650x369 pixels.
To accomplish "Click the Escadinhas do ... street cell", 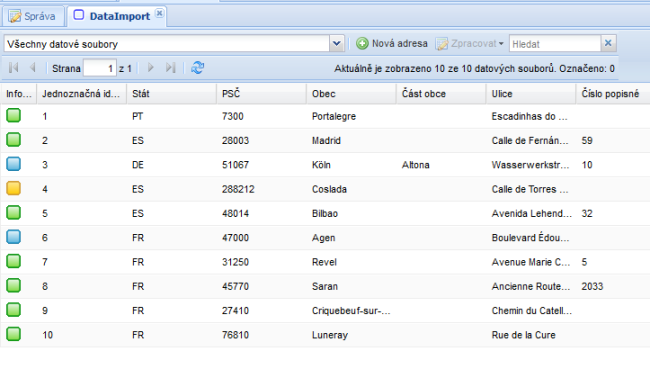I will click(529, 117).
